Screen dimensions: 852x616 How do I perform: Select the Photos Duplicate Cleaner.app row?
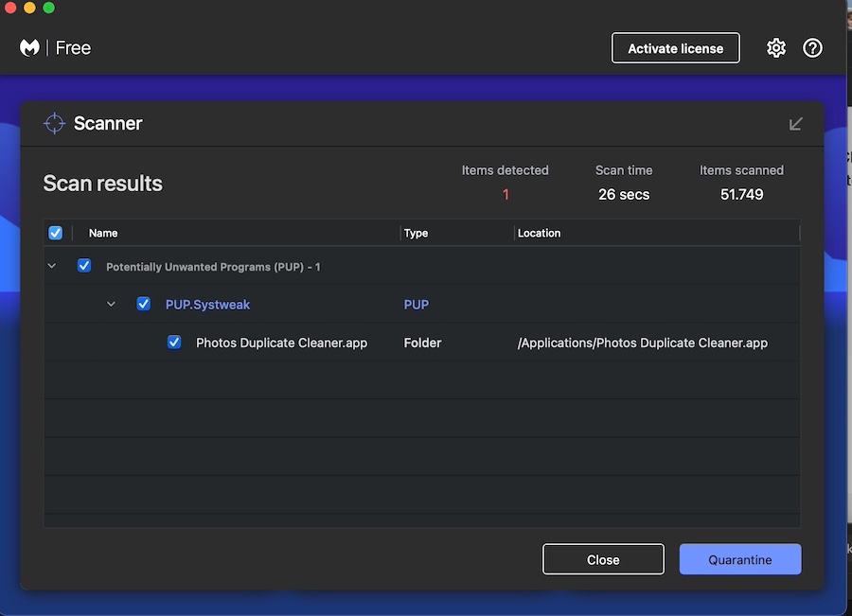pos(281,343)
